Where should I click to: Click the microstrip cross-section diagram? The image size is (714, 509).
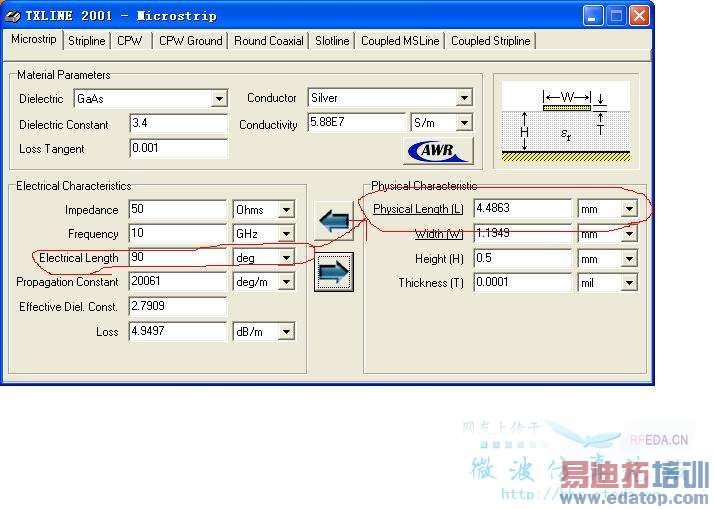[x=566, y=122]
